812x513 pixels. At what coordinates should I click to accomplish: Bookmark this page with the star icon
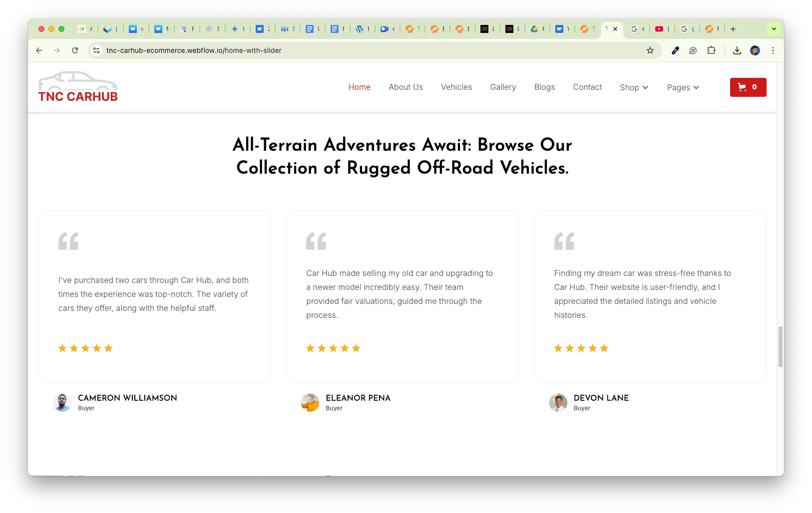(x=650, y=50)
